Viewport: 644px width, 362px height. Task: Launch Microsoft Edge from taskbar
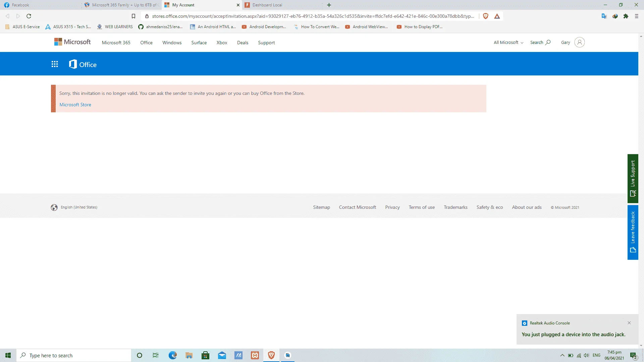(x=172, y=355)
